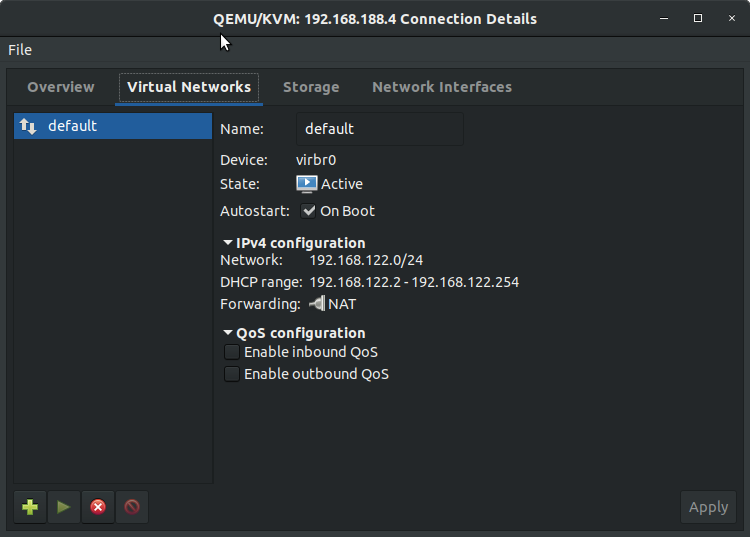Screen dimensions: 750x537
Task: Click the delete network prohibition icon
Action: click(132, 507)
